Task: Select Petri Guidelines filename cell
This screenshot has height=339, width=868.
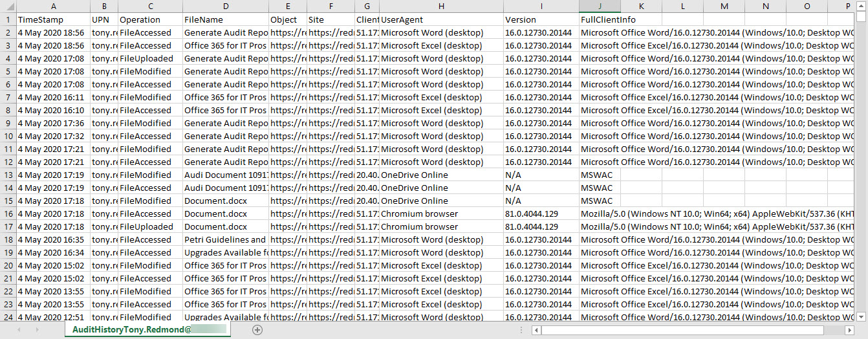Action: coord(225,239)
